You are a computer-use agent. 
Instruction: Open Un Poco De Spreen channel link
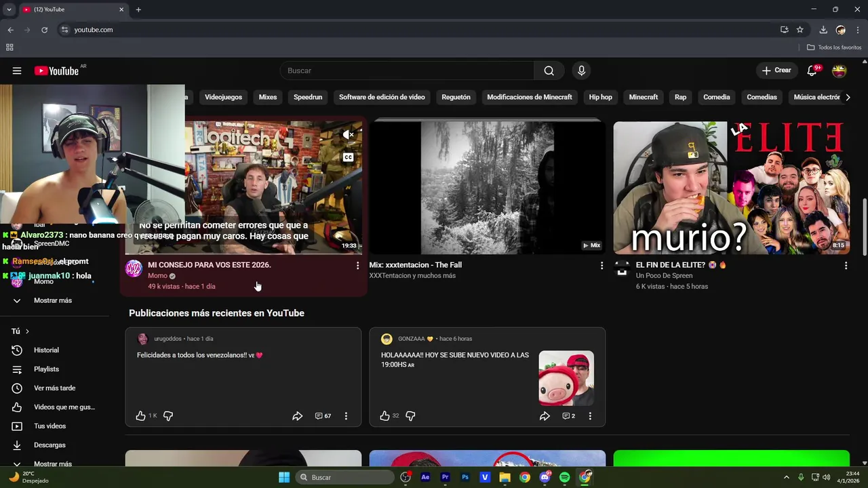[x=664, y=276]
